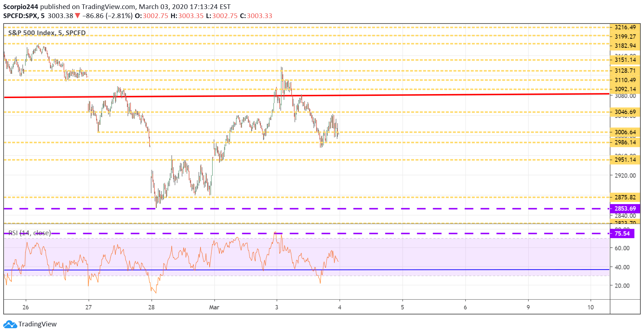644x334 pixels.
Task: Select the purple dashed support line at 2853.69
Action: (x=306, y=209)
